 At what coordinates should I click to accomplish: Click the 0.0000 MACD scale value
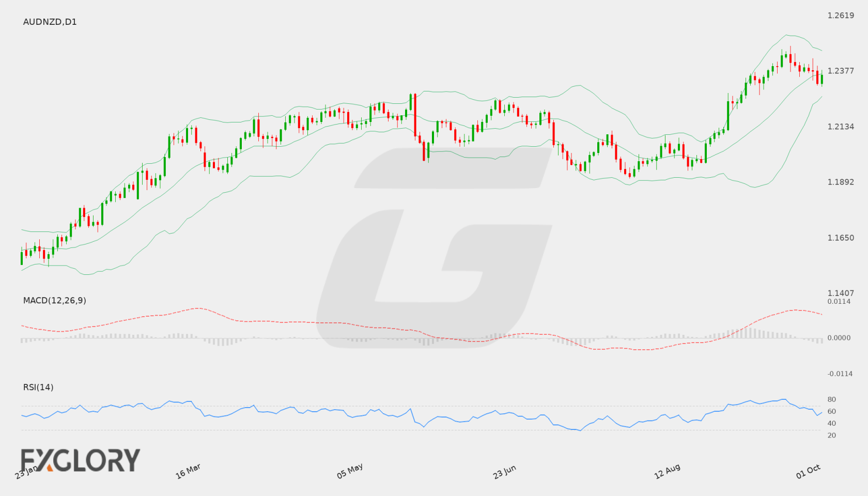point(839,337)
